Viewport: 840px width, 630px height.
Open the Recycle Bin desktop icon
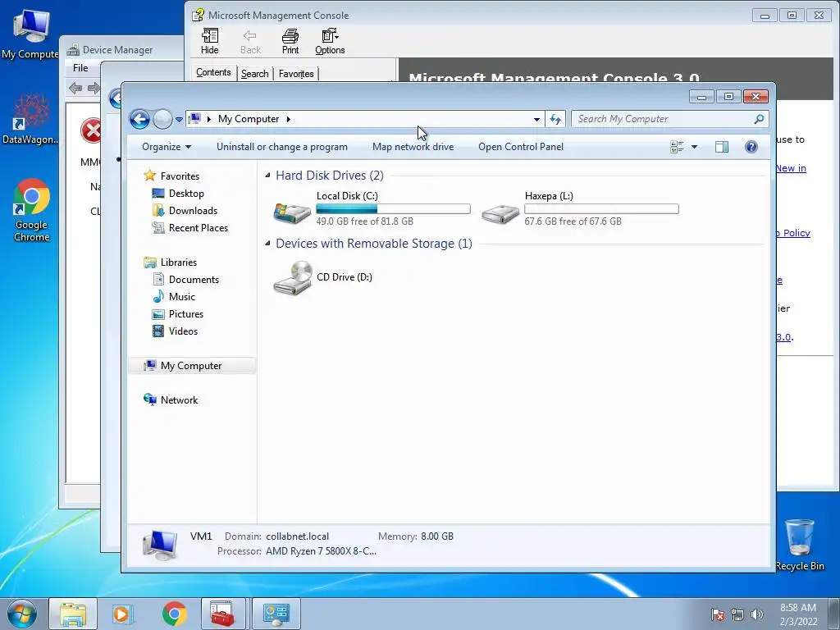pyautogui.click(x=799, y=545)
